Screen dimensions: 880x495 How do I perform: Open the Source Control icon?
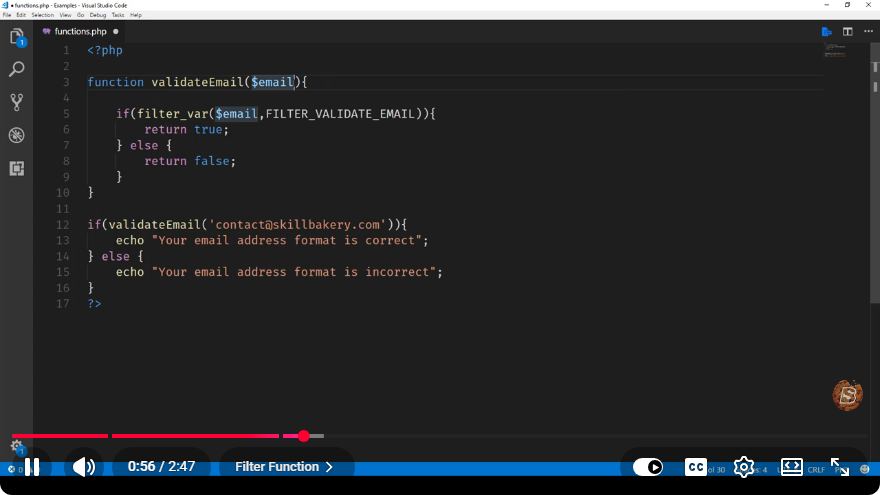[x=17, y=102]
